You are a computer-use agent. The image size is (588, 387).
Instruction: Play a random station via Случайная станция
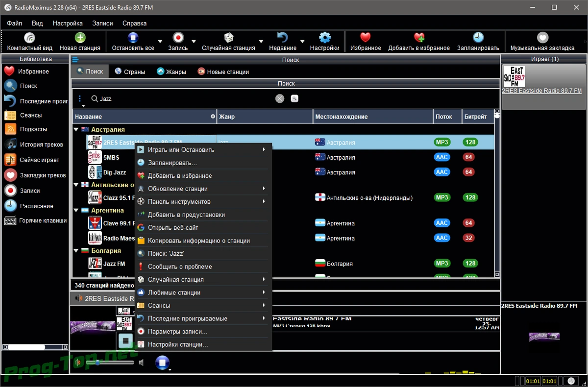228,42
